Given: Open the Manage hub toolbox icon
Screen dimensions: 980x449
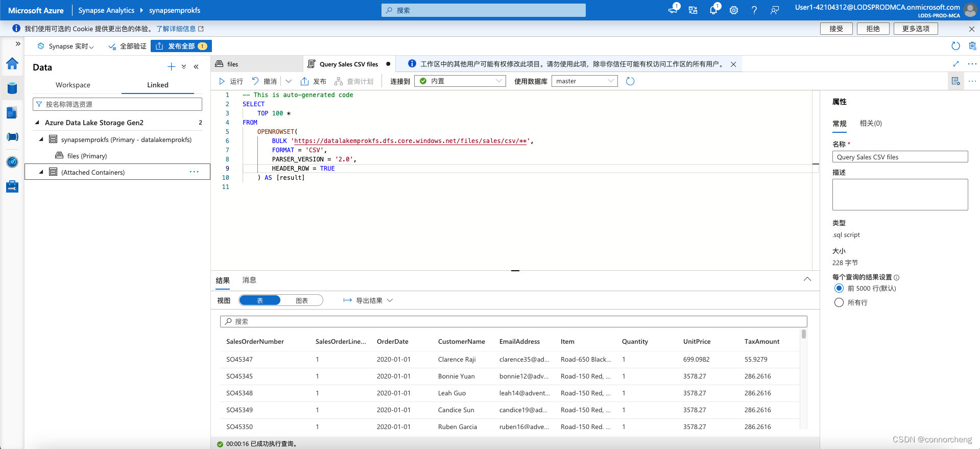Looking at the screenshot, I should [x=12, y=186].
